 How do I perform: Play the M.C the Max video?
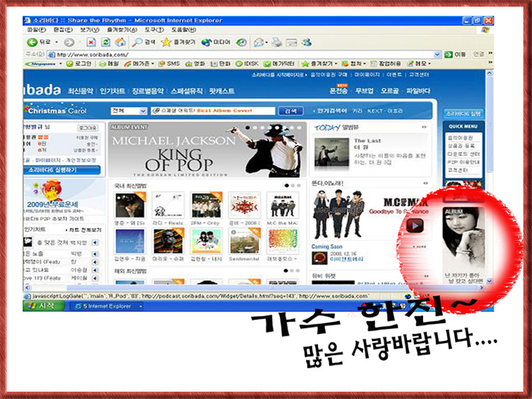(x=414, y=225)
